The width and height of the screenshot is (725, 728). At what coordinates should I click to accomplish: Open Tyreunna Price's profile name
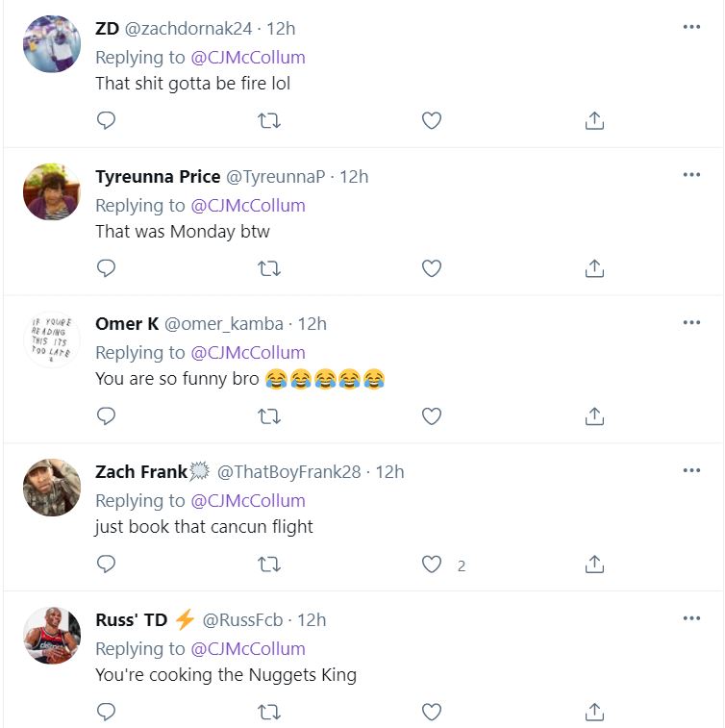(158, 176)
